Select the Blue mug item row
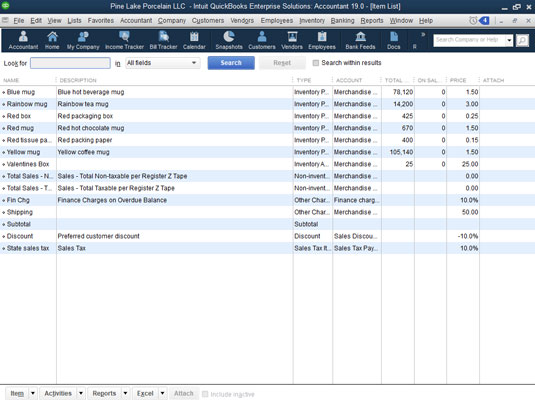Image resolution: width=535 pixels, height=400 pixels. (268, 92)
